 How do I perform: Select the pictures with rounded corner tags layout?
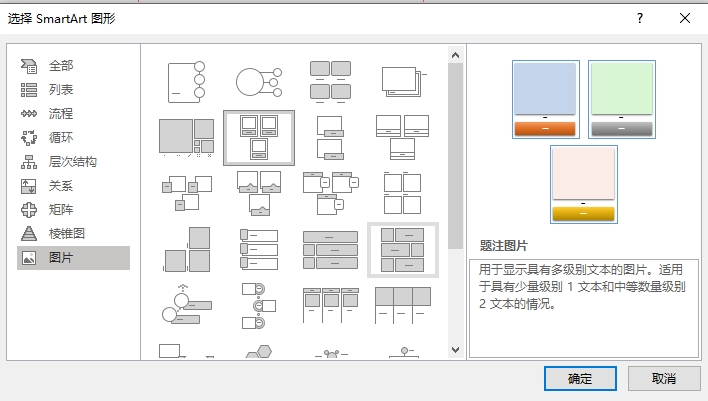click(x=331, y=193)
